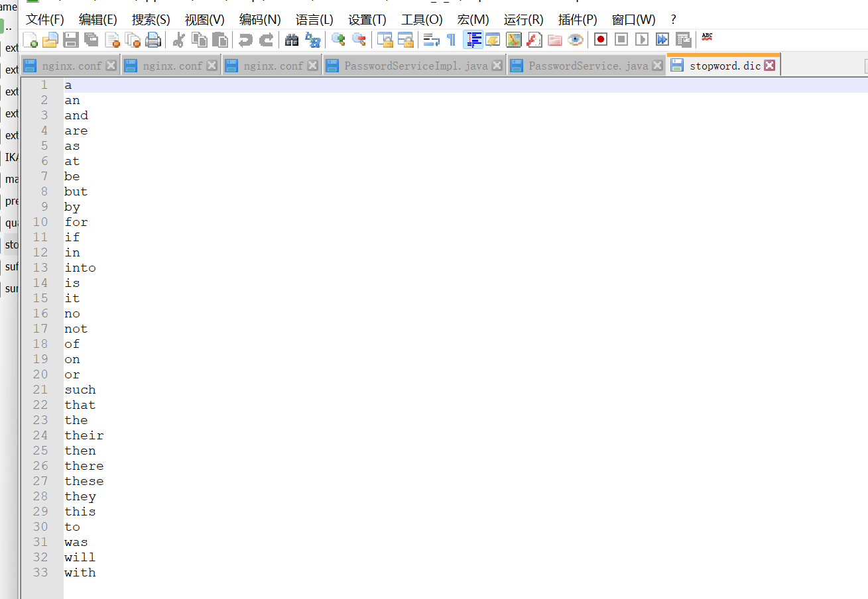Image resolution: width=868 pixels, height=599 pixels.
Task: Click the Redo toolbar arrow
Action: pyautogui.click(x=266, y=40)
